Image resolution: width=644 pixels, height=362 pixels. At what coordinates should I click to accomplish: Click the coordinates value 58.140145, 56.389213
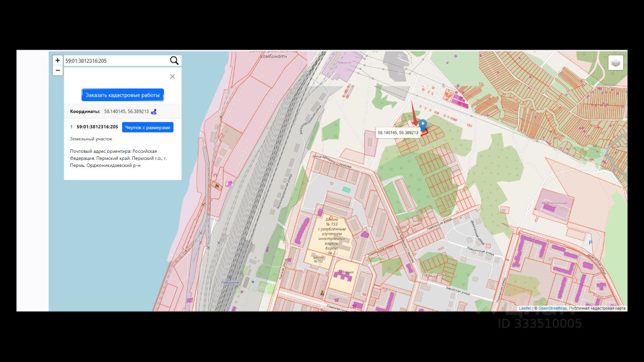coord(126,112)
